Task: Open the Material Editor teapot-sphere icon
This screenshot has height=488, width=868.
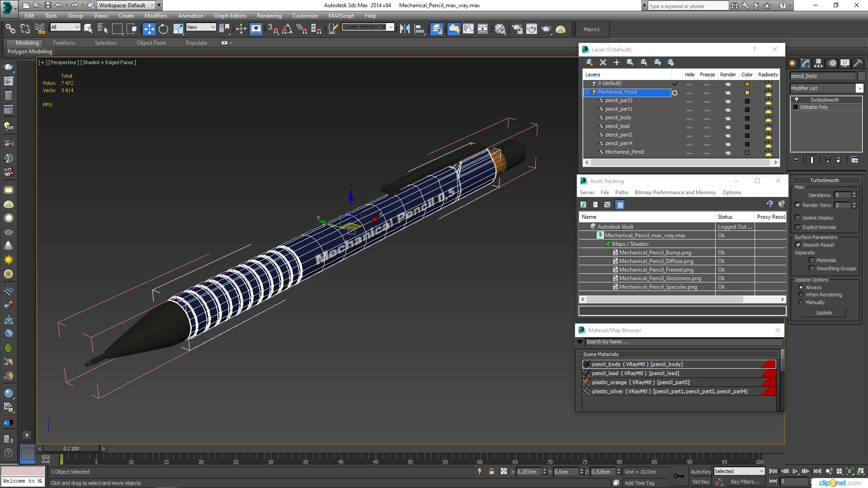Action: tap(500, 29)
